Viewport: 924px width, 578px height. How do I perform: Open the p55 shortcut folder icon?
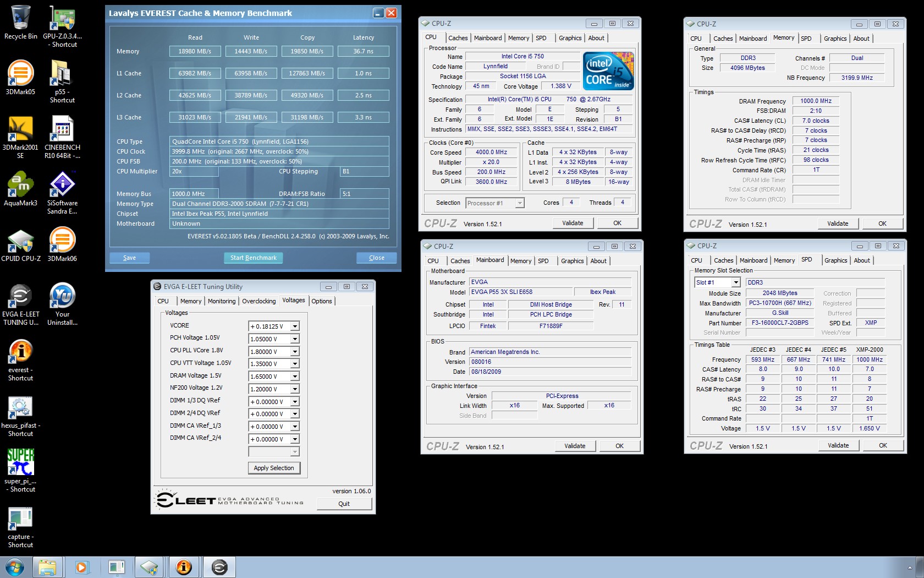[x=62, y=81]
